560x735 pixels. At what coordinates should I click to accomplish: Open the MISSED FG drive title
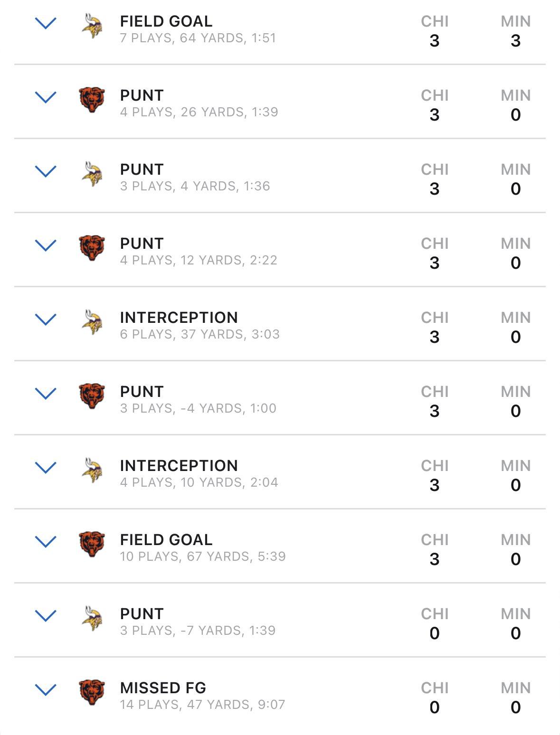click(163, 688)
